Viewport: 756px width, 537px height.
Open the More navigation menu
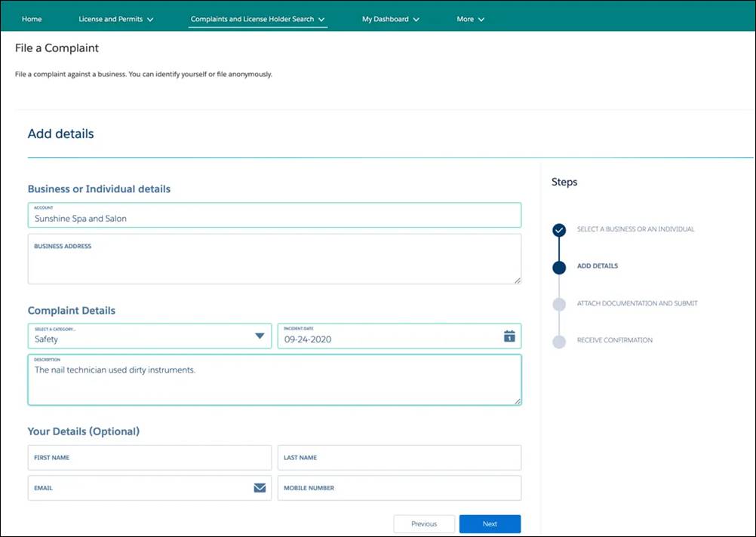466,19
